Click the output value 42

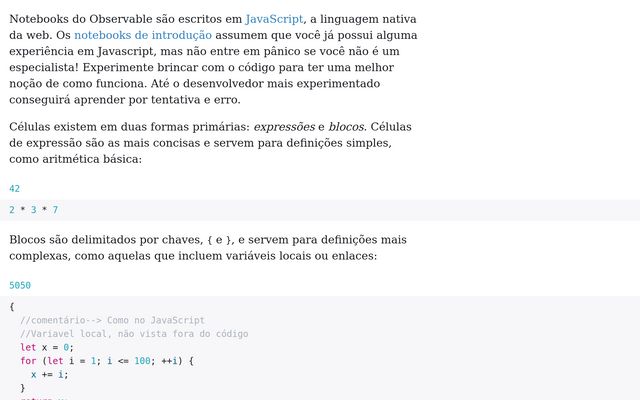[14, 188]
